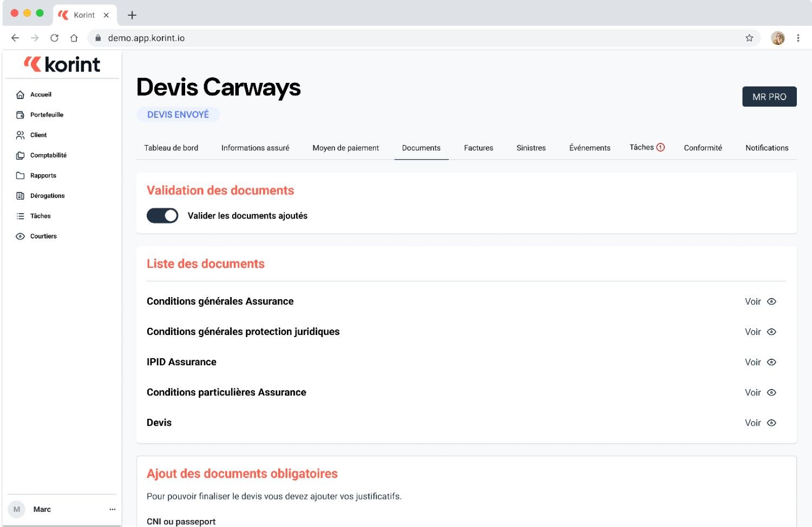The image size is (812, 527).
Task: Open the Factures tab
Action: point(479,148)
